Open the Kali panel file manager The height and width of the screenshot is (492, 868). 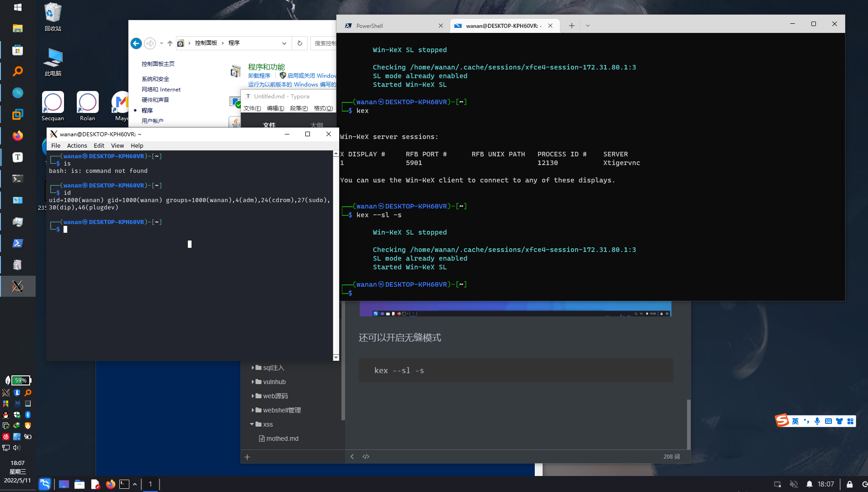click(80, 484)
